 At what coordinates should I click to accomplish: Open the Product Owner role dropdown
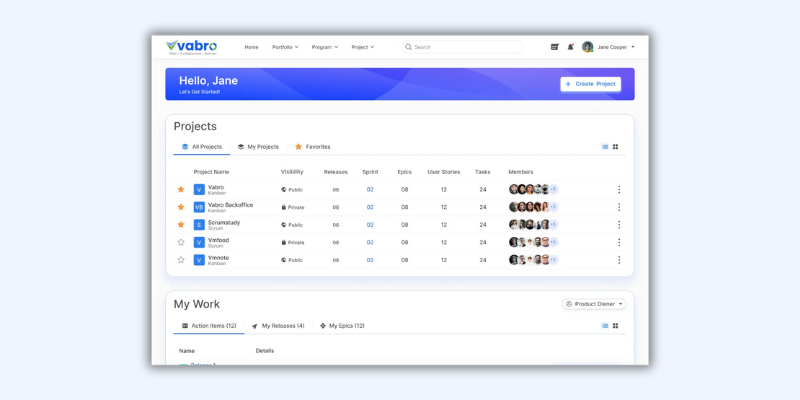click(x=594, y=304)
